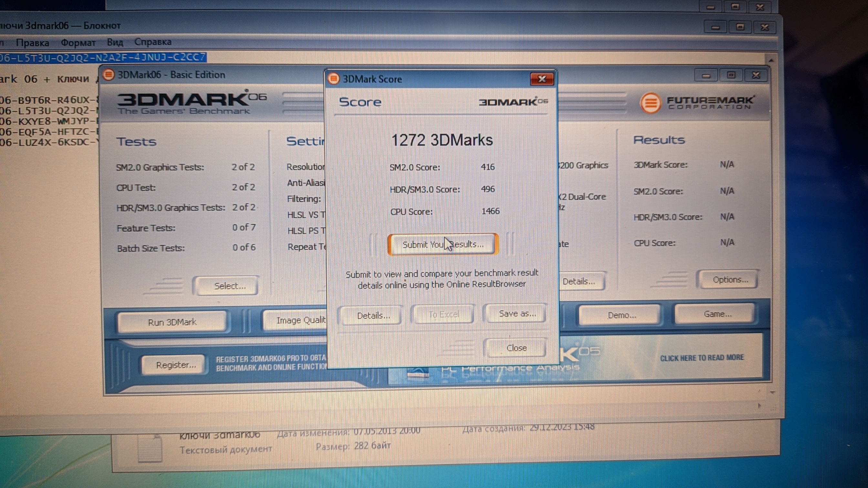Click 3DMark Score N/A in Results panel

(x=727, y=164)
